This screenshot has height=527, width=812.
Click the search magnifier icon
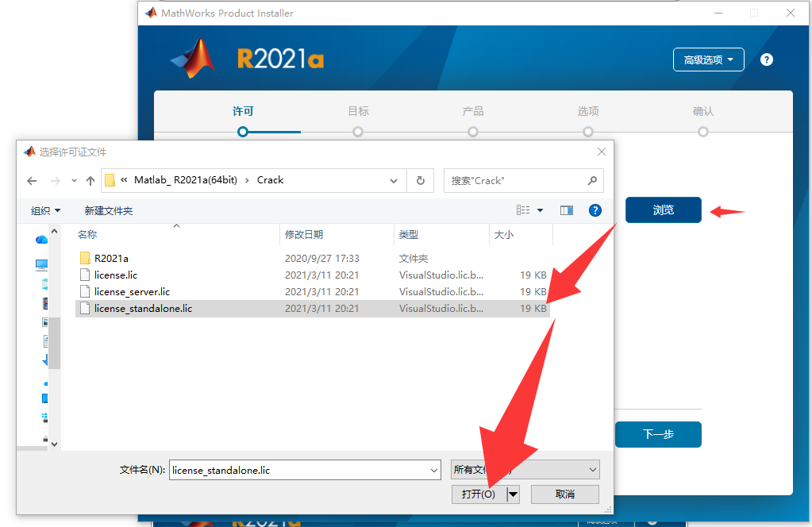(x=592, y=181)
